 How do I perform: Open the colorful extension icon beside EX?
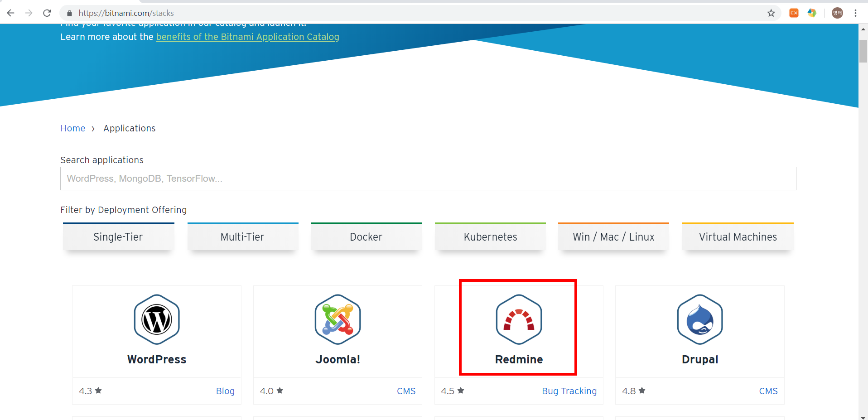(812, 13)
